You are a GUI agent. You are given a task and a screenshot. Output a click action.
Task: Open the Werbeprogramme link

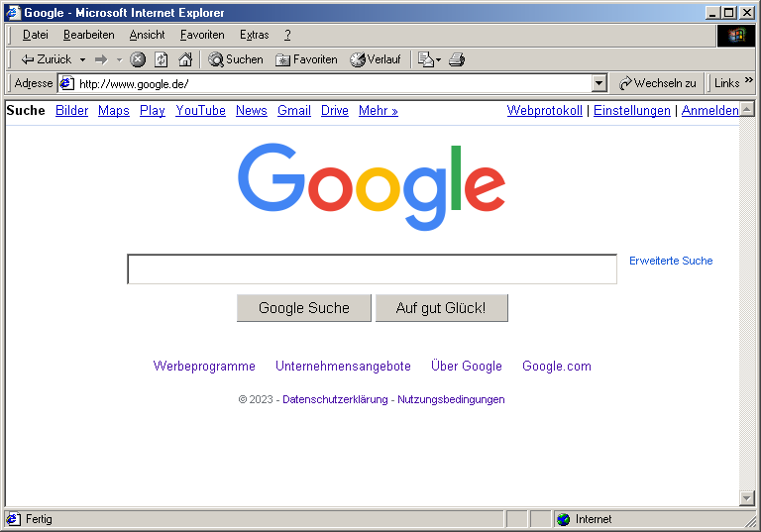click(x=204, y=366)
